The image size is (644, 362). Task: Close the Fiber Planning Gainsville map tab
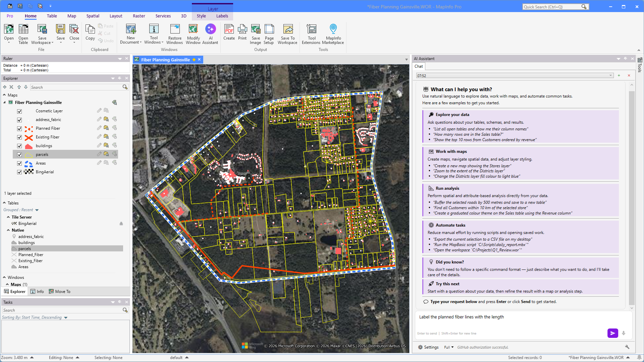pos(199,60)
